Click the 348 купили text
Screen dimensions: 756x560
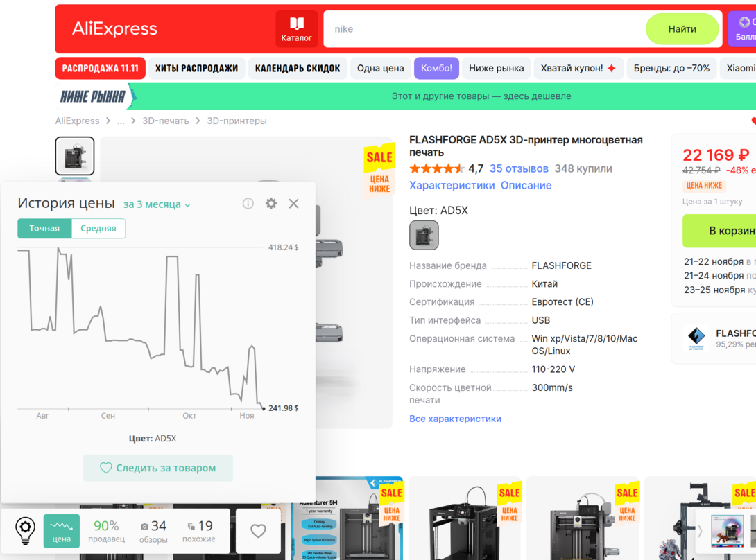(x=583, y=168)
